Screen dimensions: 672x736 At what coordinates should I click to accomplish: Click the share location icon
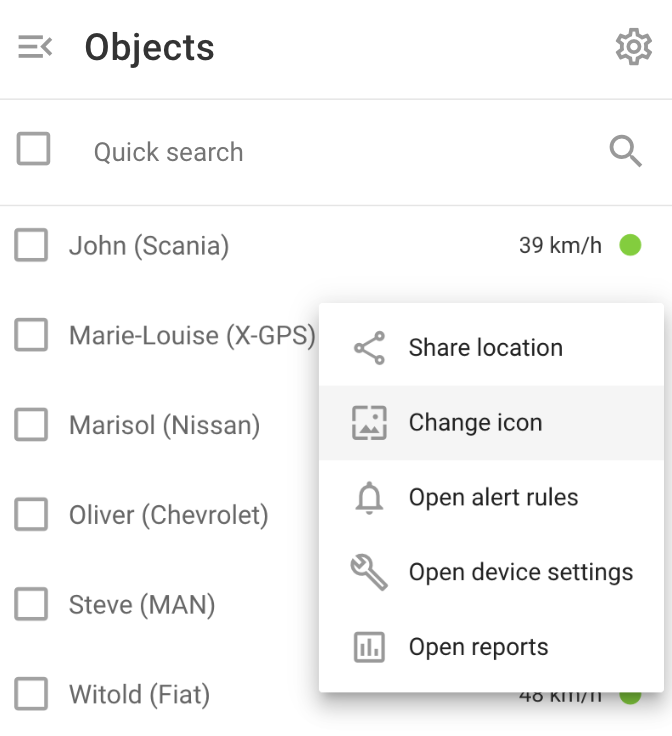click(x=369, y=349)
